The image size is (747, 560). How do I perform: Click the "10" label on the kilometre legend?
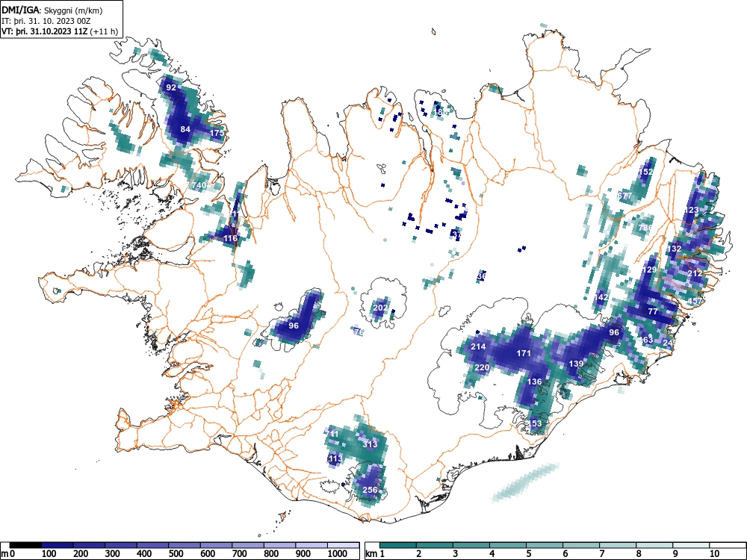pos(713,554)
